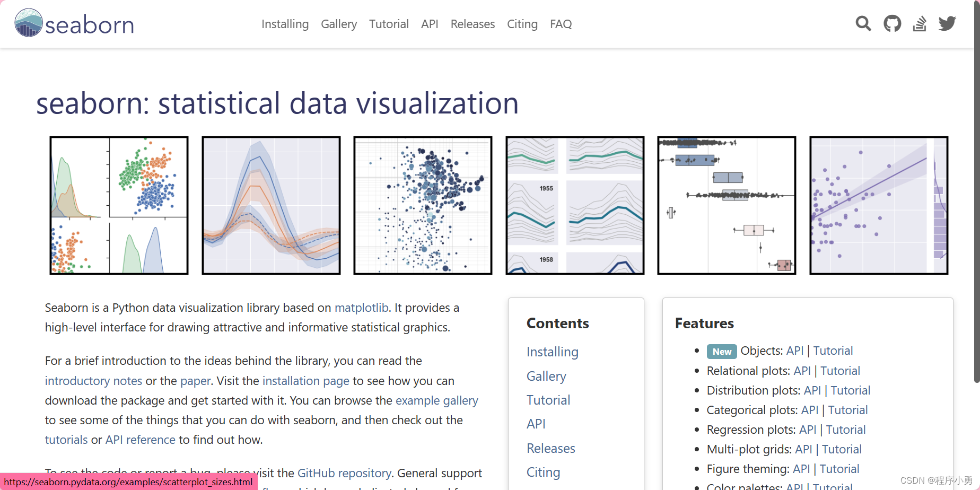The width and height of the screenshot is (980, 490).
Task: Open the line plot with error bands thumbnail
Action: pyautogui.click(x=271, y=205)
